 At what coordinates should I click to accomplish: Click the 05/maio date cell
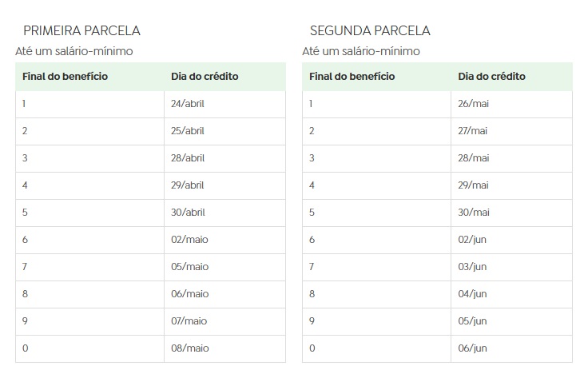[x=189, y=267]
